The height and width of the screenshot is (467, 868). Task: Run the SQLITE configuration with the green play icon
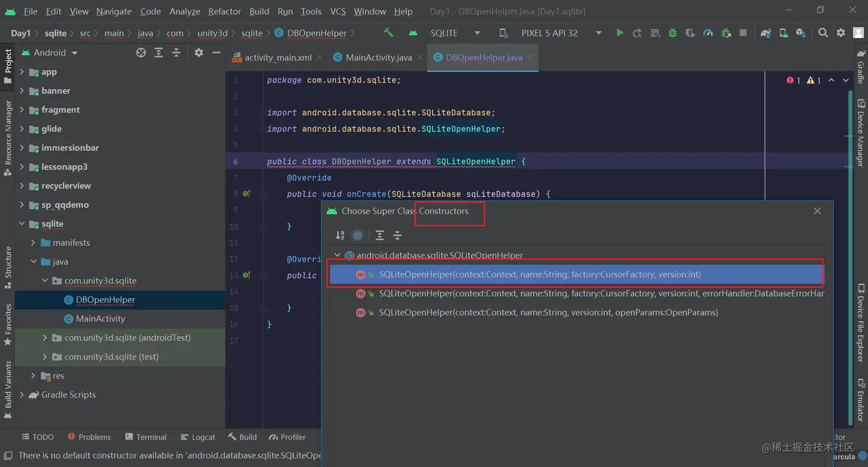click(619, 33)
